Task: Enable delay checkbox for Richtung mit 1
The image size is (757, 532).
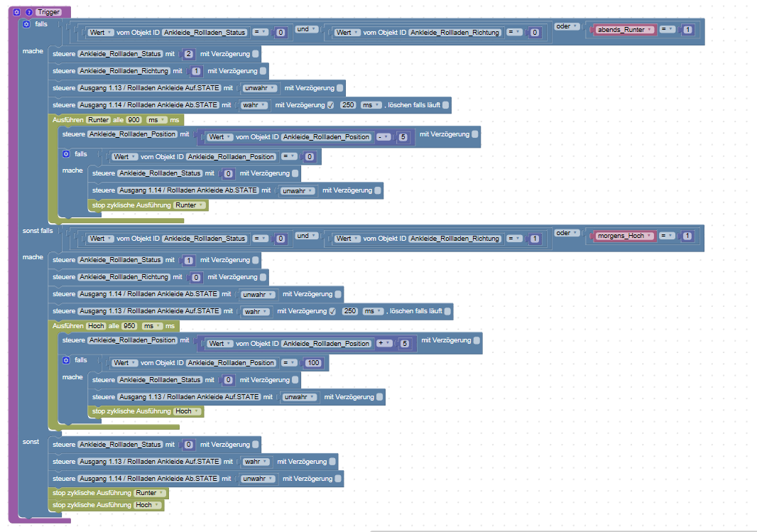Action: (263, 70)
